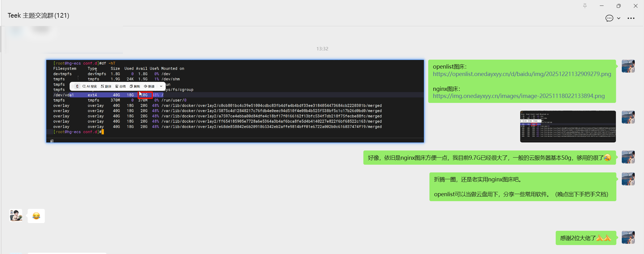
Task: Click the sender avatar beside openlist图床 message
Action: point(628,66)
